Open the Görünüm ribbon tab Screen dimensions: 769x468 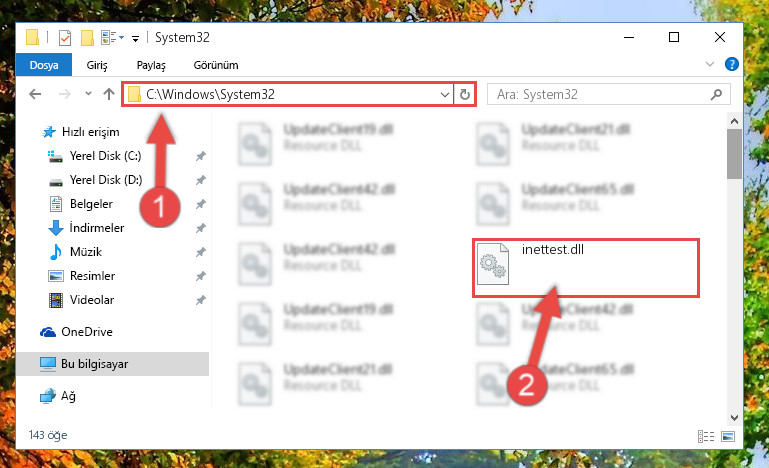[x=216, y=65]
